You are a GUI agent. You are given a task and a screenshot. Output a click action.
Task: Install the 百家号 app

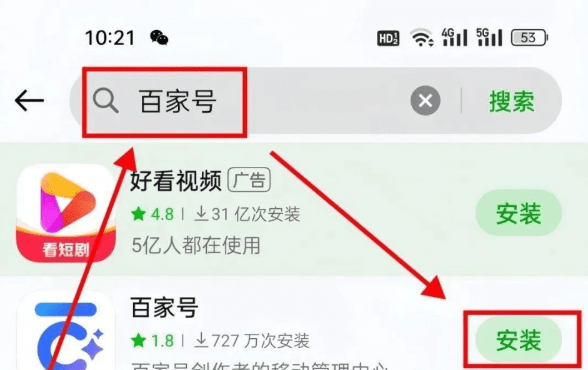tap(519, 340)
